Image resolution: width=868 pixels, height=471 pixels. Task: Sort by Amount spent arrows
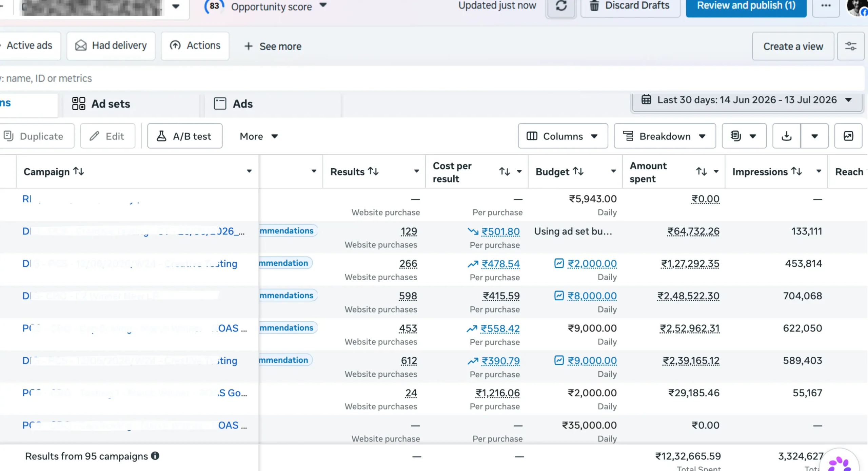click(x=702, y=171)
